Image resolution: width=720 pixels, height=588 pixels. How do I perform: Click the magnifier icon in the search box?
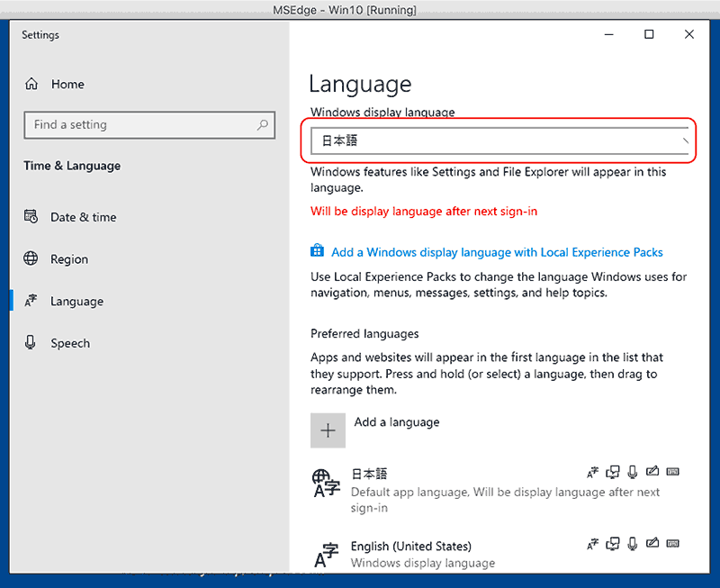click(262, 125)
